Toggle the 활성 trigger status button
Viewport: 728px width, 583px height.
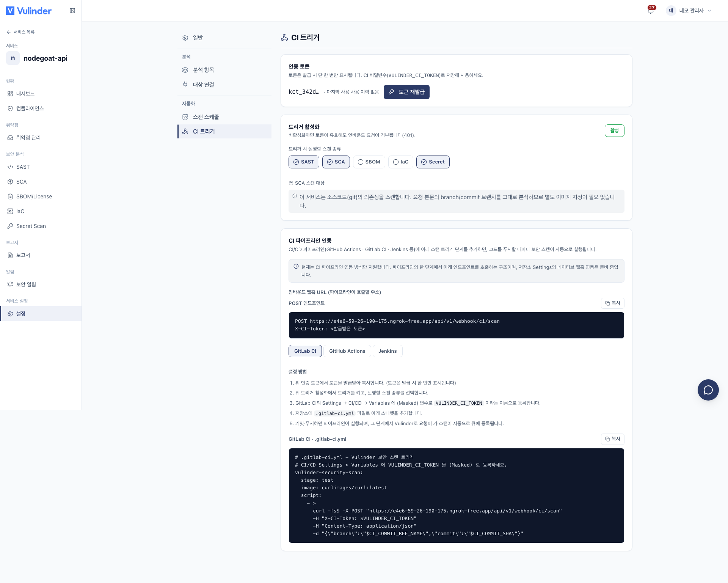point(614,130)
